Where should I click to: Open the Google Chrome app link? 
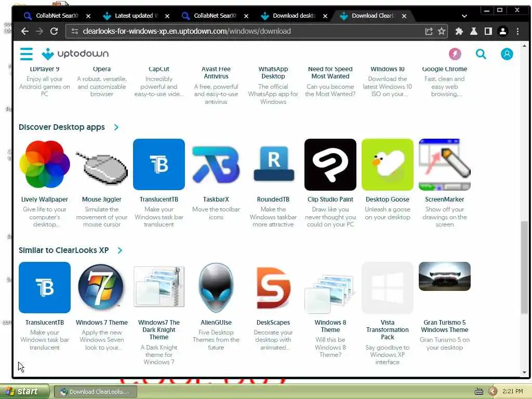click(445, 69)
